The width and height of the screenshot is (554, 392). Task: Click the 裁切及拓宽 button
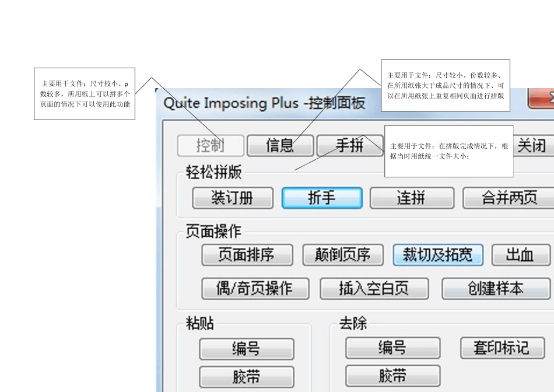click(x=438, y=255)
